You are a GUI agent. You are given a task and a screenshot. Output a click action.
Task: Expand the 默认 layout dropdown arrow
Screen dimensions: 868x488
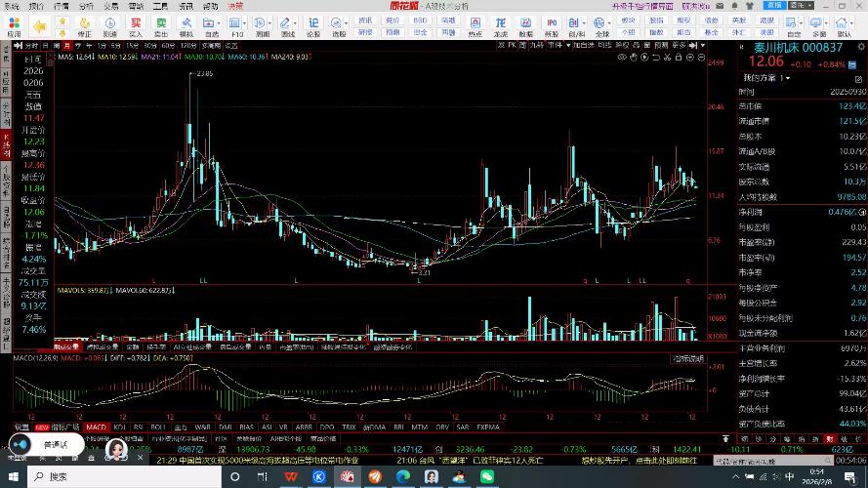tap(852, 23)
